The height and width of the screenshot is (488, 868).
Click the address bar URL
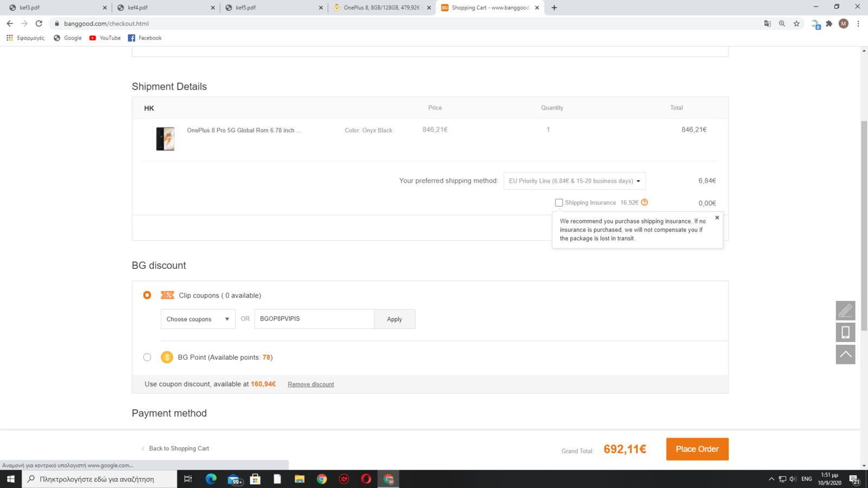(x=106, y=23)
